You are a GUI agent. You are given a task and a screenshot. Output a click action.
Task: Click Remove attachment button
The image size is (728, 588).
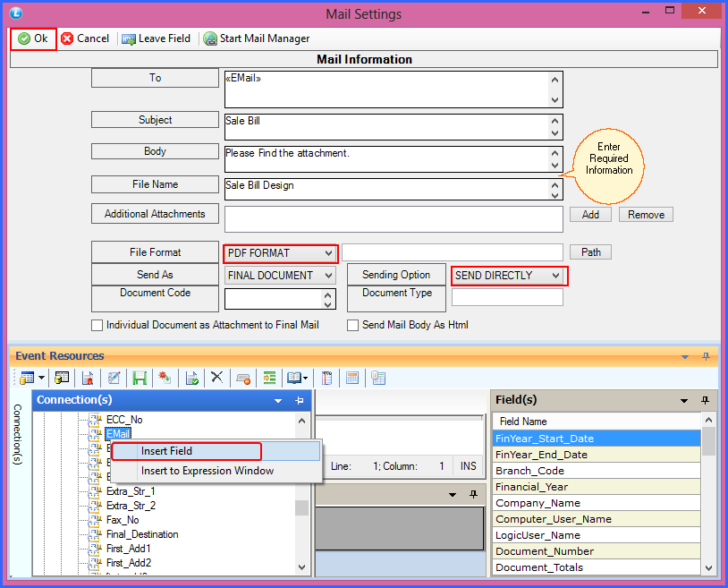click(646, 215)
